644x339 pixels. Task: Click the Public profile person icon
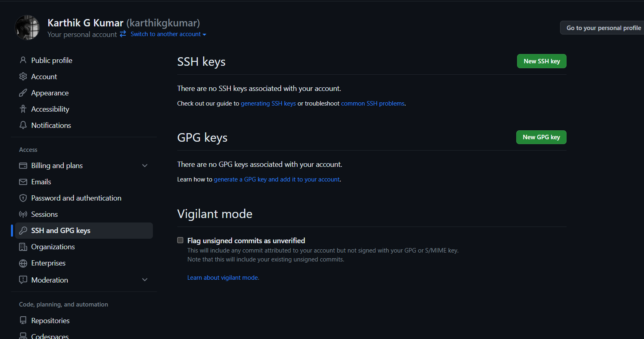[x=23, y=60]
